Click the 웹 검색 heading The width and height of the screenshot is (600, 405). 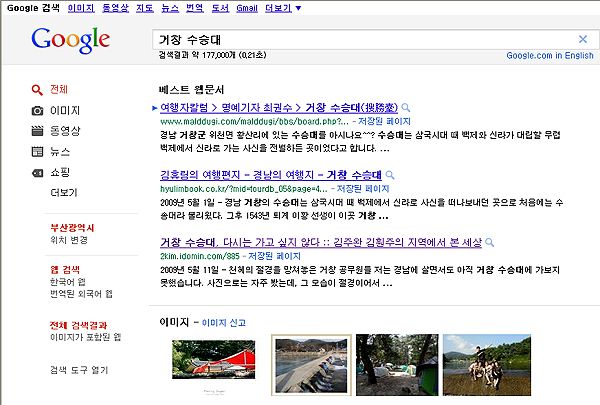[65, 269]
